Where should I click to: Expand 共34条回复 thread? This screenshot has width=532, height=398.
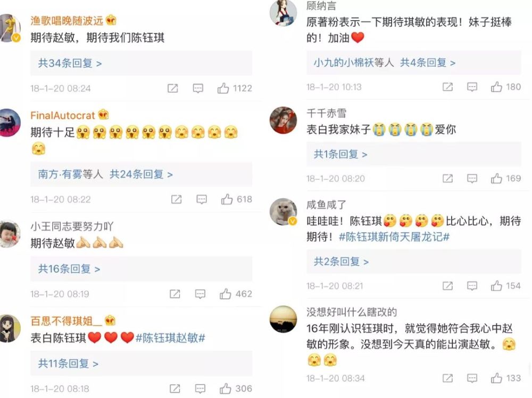point(70,63)
